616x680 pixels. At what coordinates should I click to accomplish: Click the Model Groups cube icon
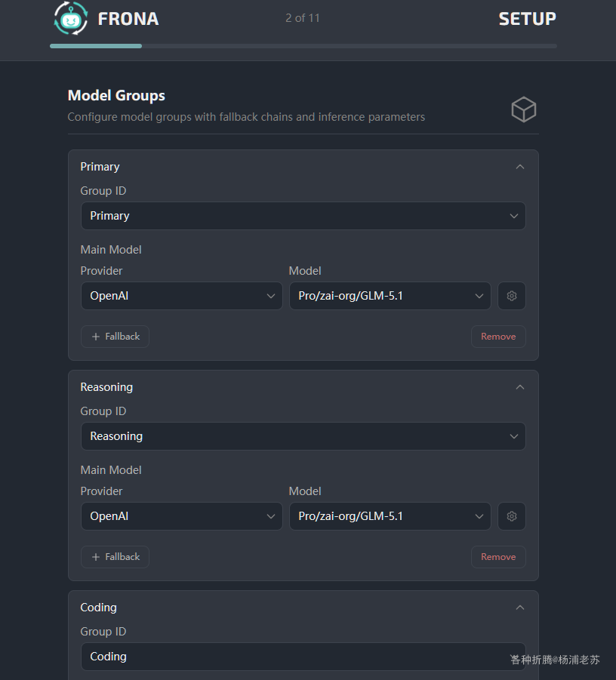coord(523,110)
